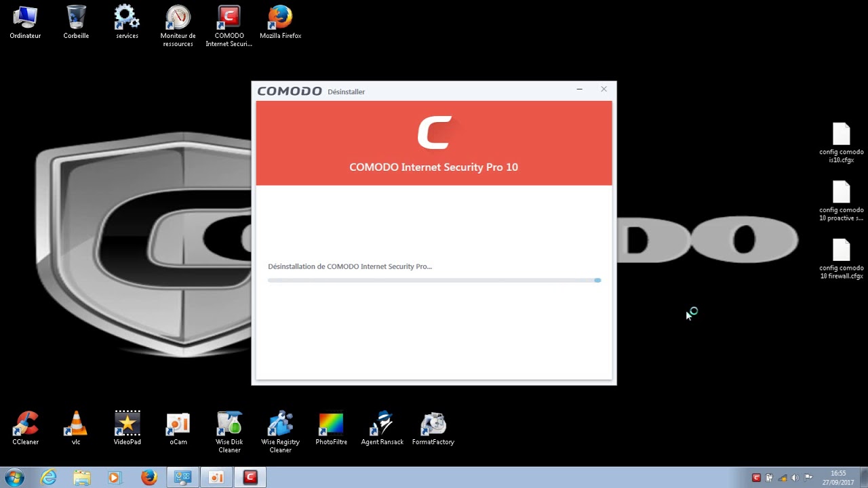868x488 pixels.
Task: Select config comodo 10 proactive file
Action: pos(841,201)
